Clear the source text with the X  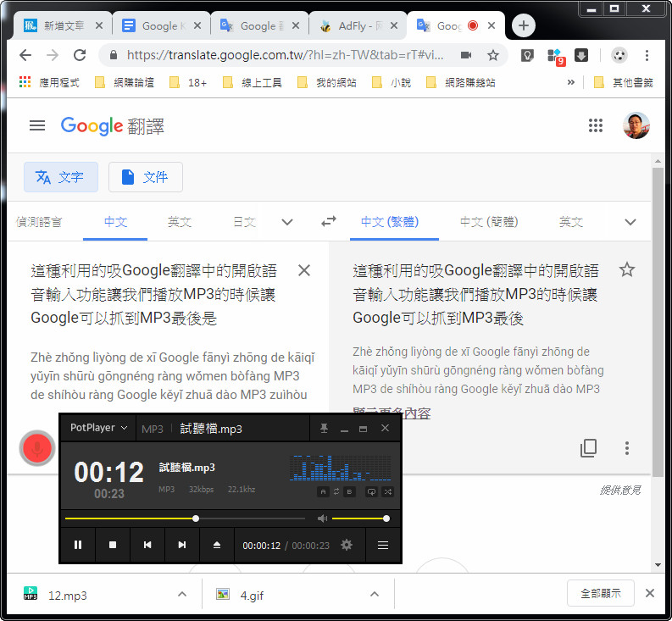click(304, 270)
